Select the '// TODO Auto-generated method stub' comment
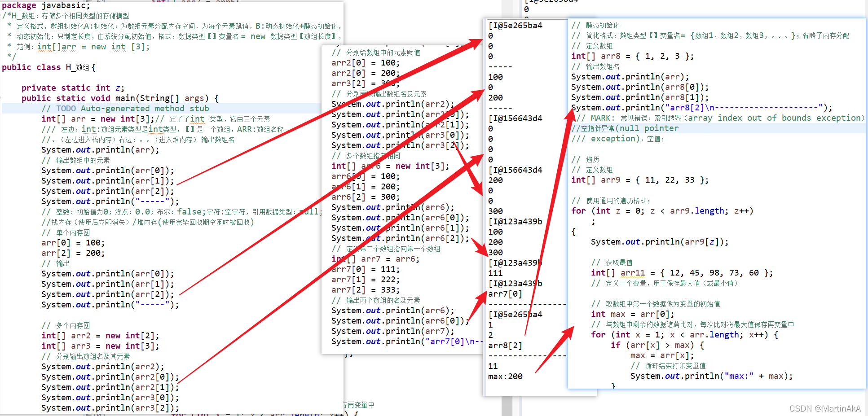 pyautogui.click(x=125, y=109)
